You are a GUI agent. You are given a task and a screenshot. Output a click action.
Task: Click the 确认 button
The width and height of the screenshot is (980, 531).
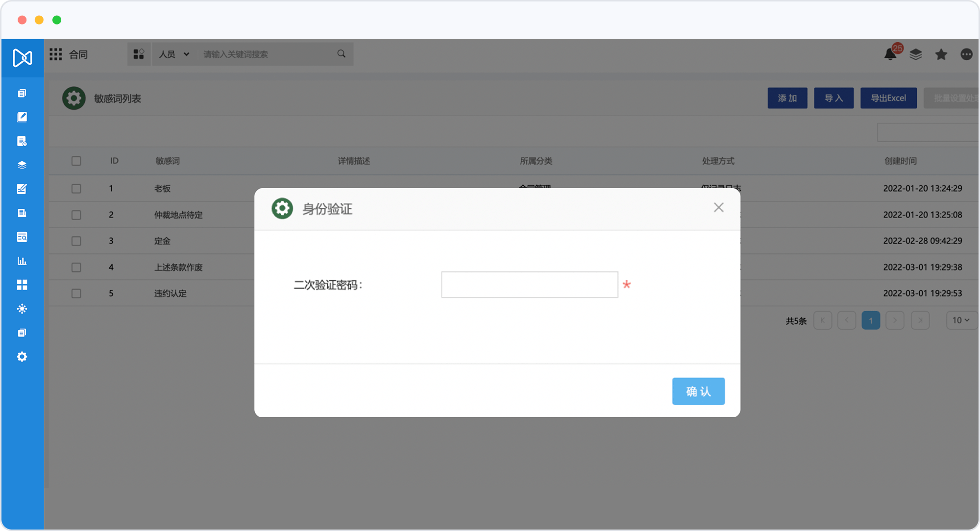pyautogui.click(x=698, y=391)
